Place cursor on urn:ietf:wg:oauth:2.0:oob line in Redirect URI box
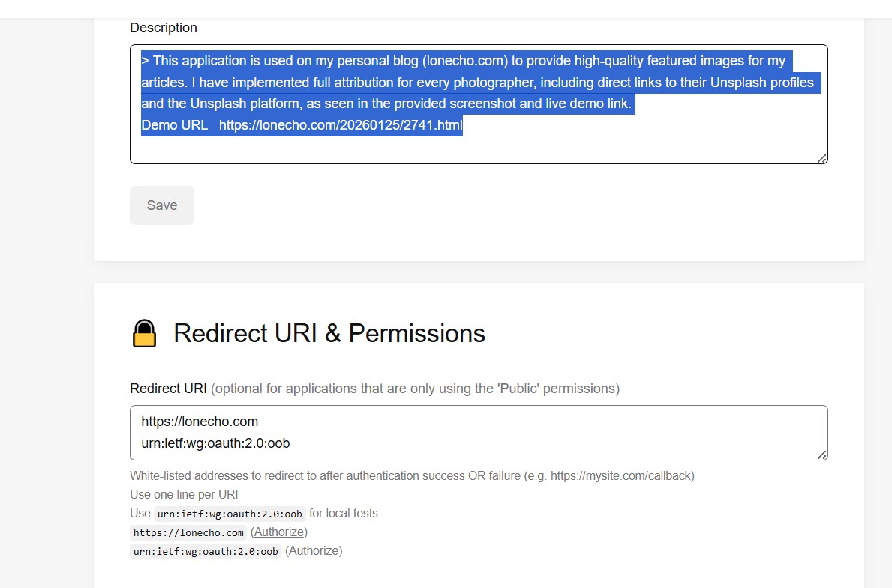The height and width of the screenshot is (588, 892). point(215,443)
